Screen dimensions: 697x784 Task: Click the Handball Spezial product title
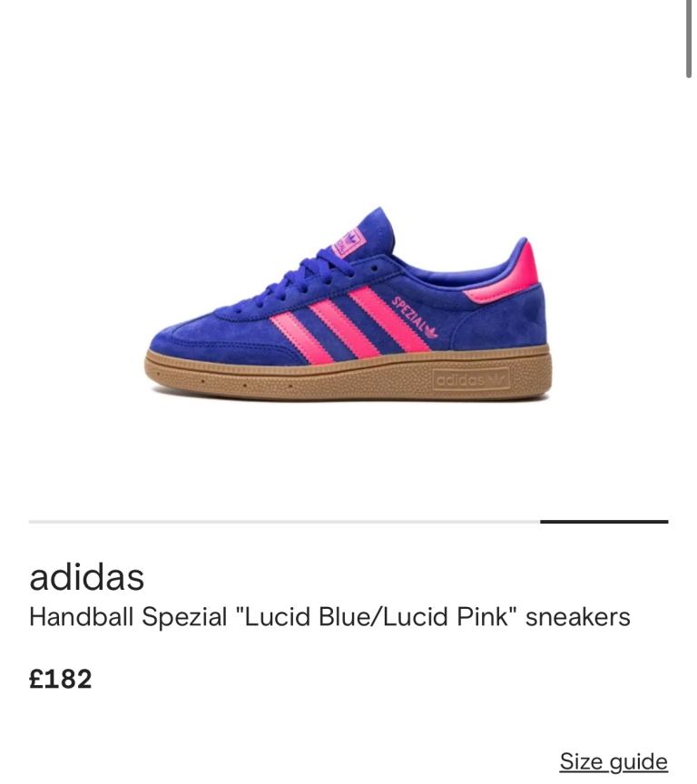[329, 616]
